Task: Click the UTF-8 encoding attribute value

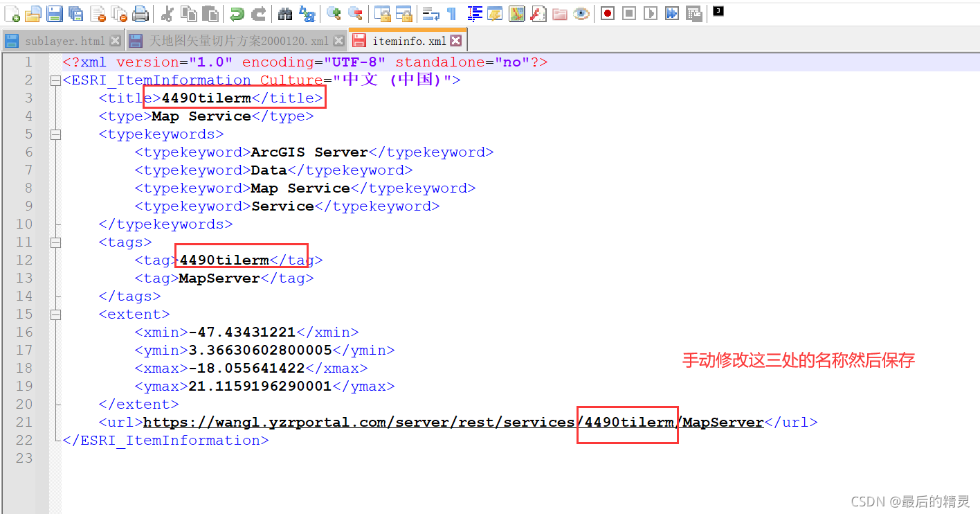Action: [x=355, y=62]
